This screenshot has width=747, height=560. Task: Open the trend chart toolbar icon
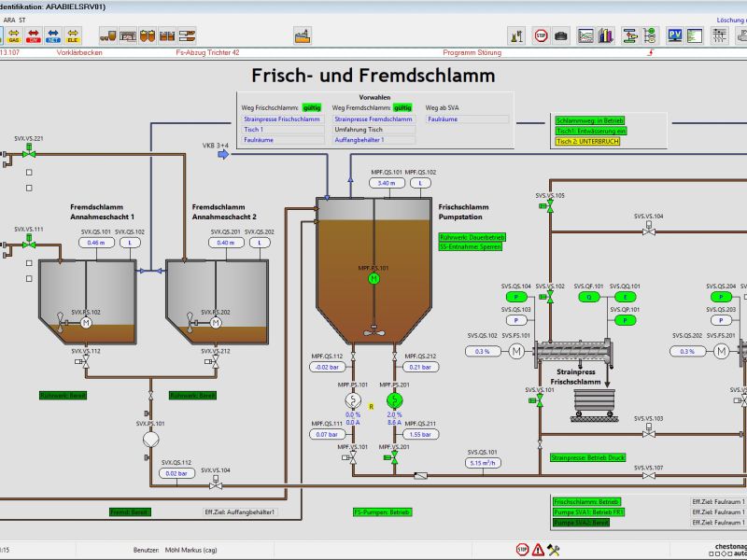[586, 35]
